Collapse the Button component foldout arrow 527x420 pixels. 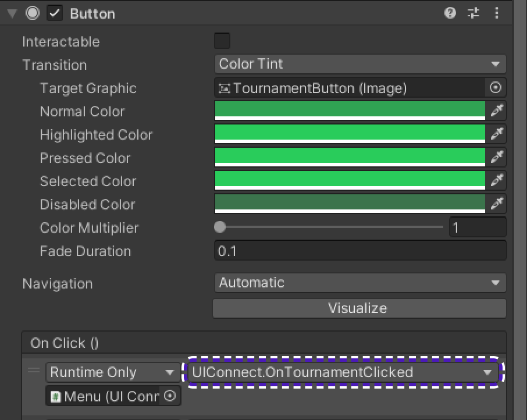(12, 14)
